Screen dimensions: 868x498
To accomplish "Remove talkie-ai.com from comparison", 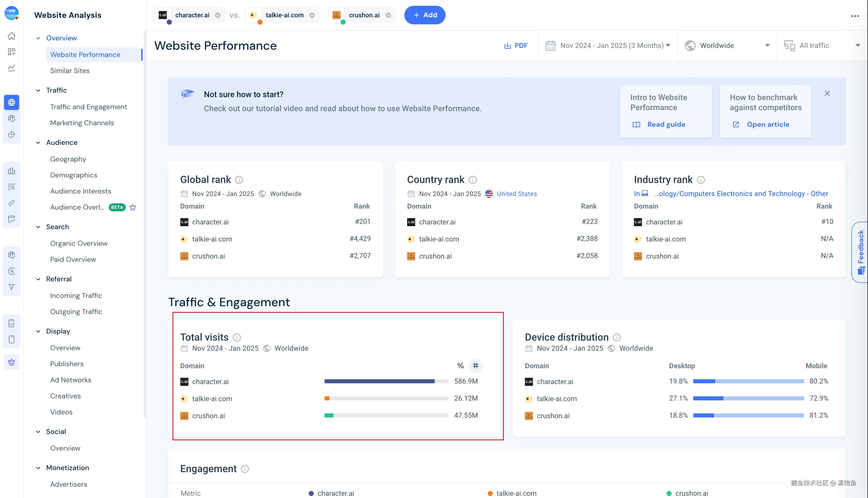I will tap(312, 15).
